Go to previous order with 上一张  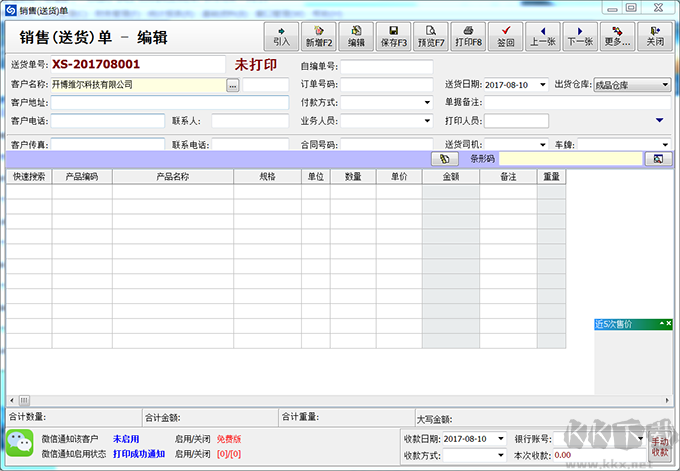[x=543, y=36]
